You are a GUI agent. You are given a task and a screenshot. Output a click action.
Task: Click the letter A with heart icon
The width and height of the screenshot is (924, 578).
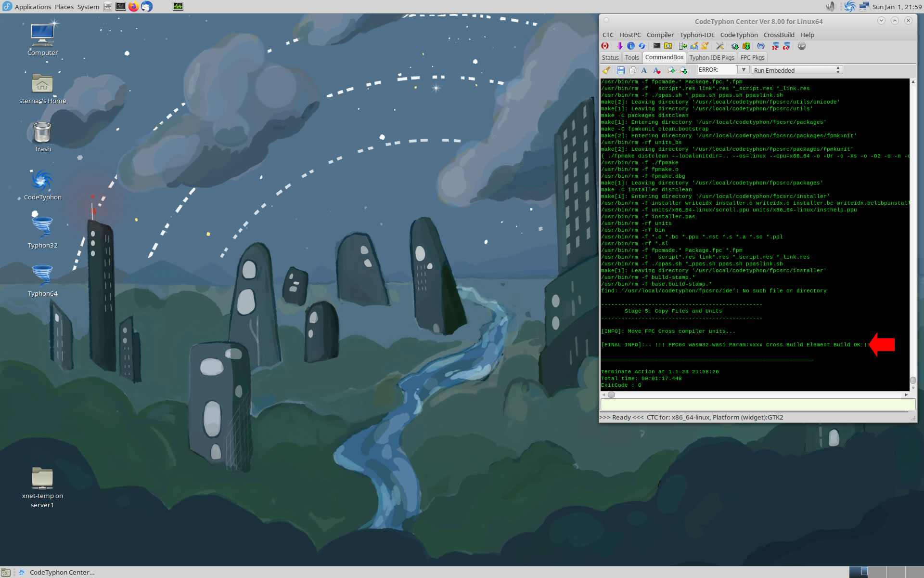[656, 70]
